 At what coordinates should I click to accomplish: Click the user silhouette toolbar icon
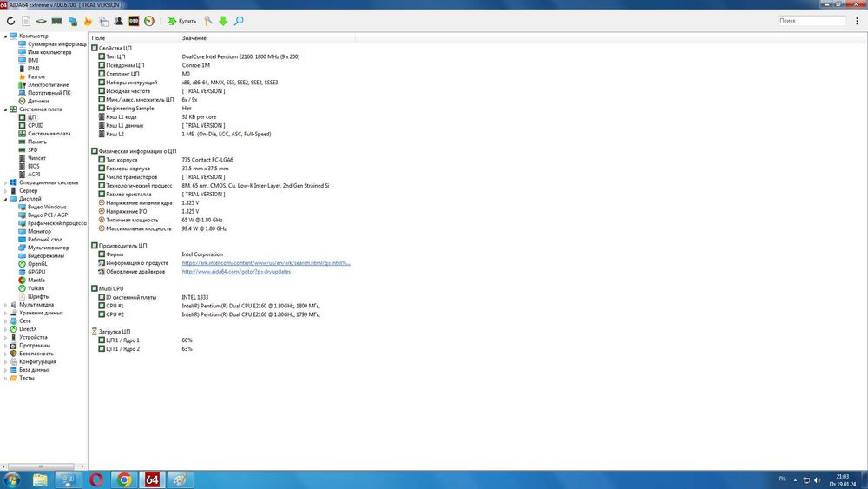[x=118, y=21]
